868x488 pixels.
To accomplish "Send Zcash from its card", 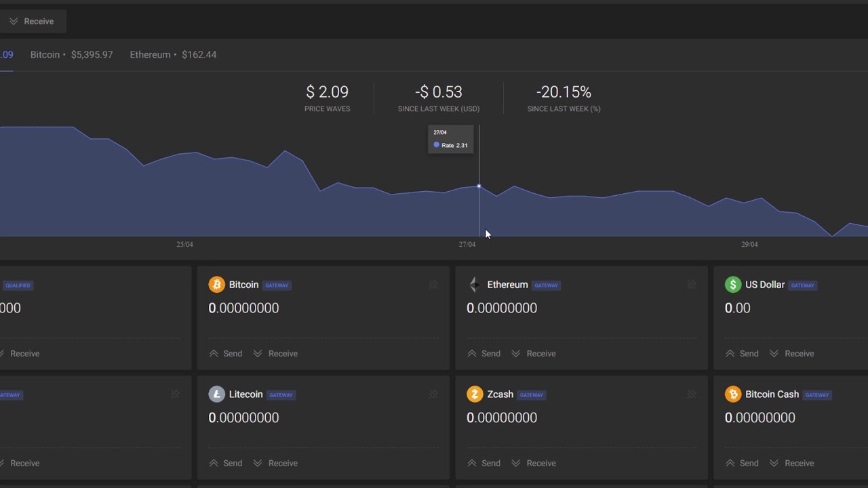I will [x=484, y=464].
